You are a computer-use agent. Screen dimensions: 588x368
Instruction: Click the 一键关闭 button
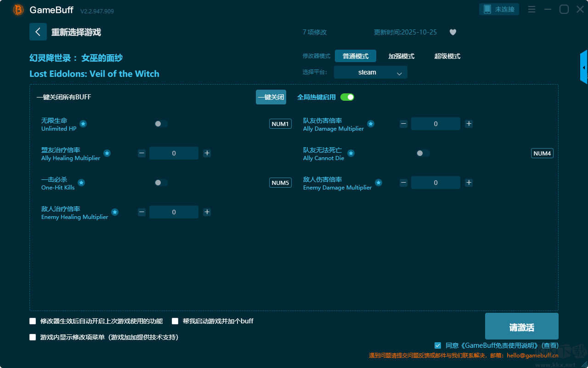[x=271, y=97]
